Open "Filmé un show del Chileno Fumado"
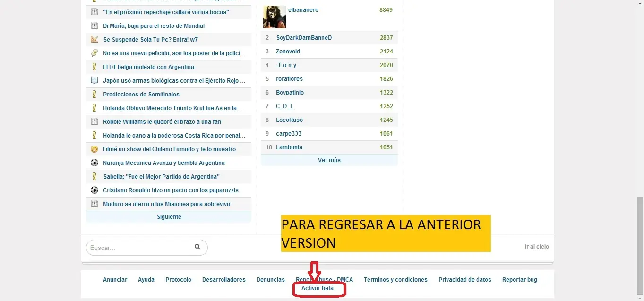This screenshot has width=644, height=301. point(169,149)
